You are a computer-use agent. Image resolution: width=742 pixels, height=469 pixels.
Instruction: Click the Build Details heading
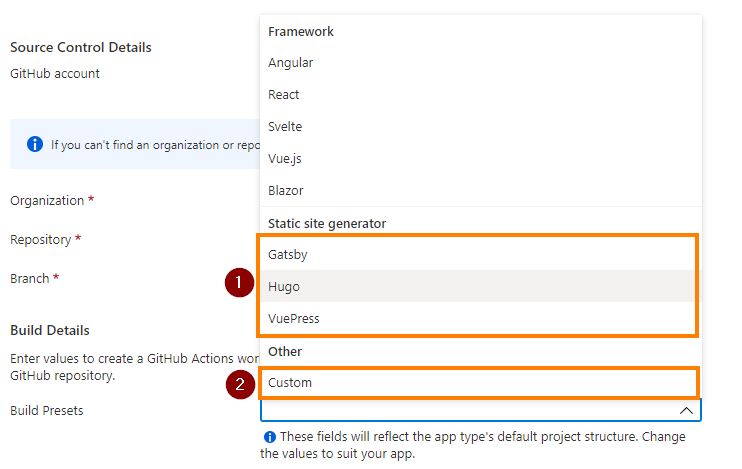tap(50, 330)
